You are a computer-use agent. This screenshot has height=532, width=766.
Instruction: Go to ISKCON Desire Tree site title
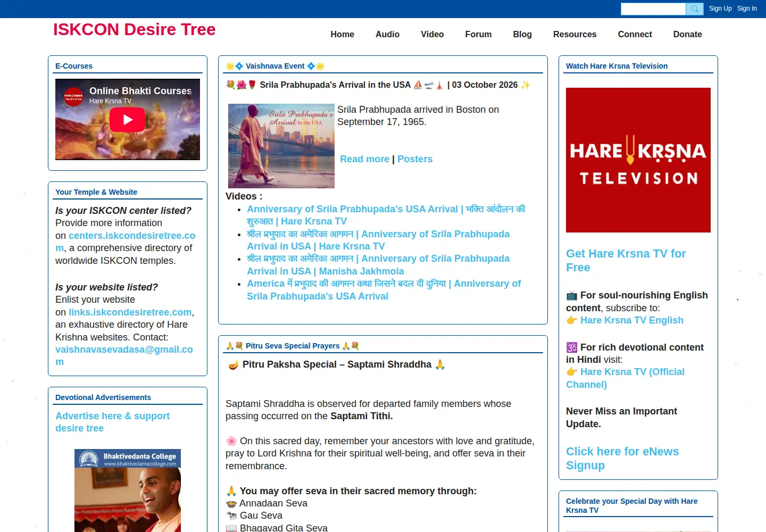134,29
